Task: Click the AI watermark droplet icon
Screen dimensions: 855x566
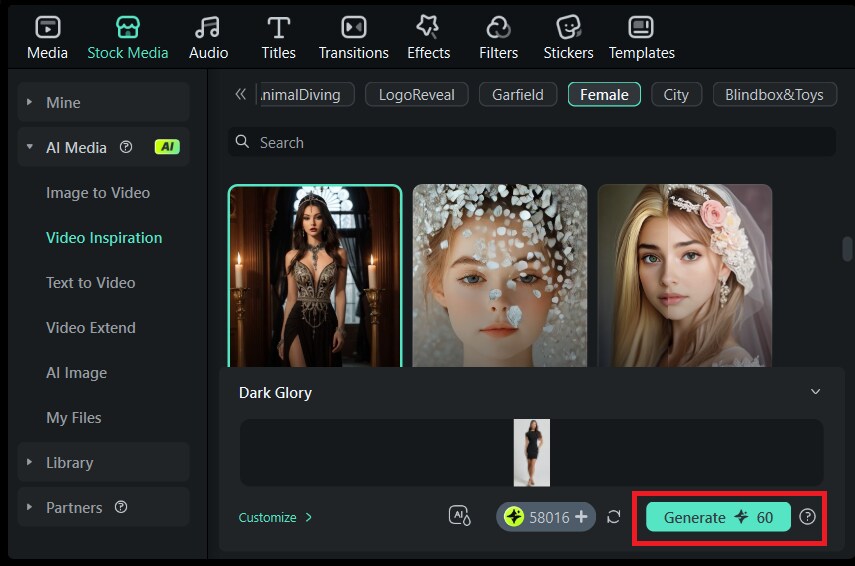Action: [460, 516]
